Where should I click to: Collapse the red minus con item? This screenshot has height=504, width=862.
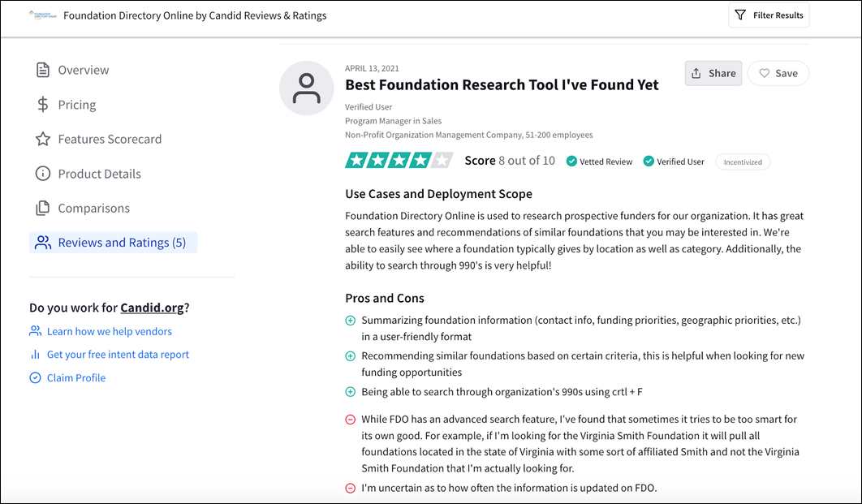(350, 419)
